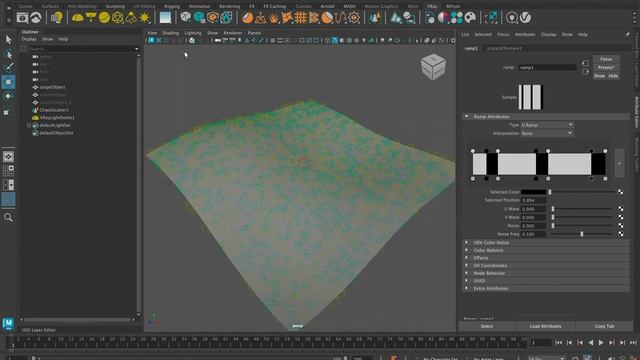Click U Wave texture map checker button
640x360 pixels.
click(x=620, y=209)
